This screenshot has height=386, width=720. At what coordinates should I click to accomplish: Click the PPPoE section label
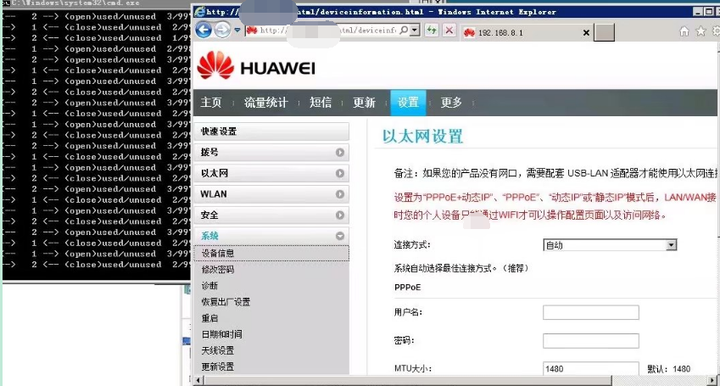[407, 287]
